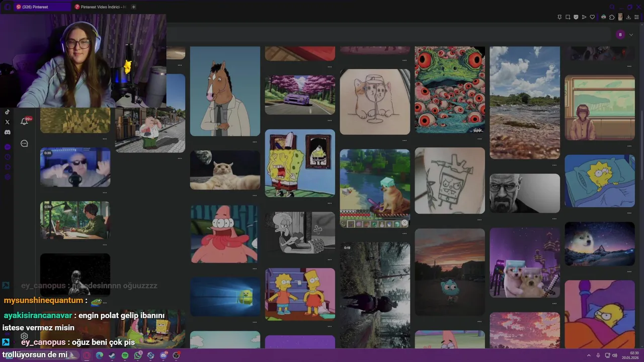Screen dimensions: 644x362
Task: Open the tab search magnifier icon
Action: click(612, 7)
